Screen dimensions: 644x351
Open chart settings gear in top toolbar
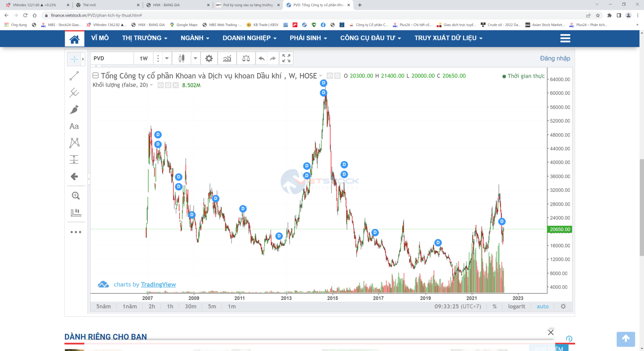pos(209,58)
